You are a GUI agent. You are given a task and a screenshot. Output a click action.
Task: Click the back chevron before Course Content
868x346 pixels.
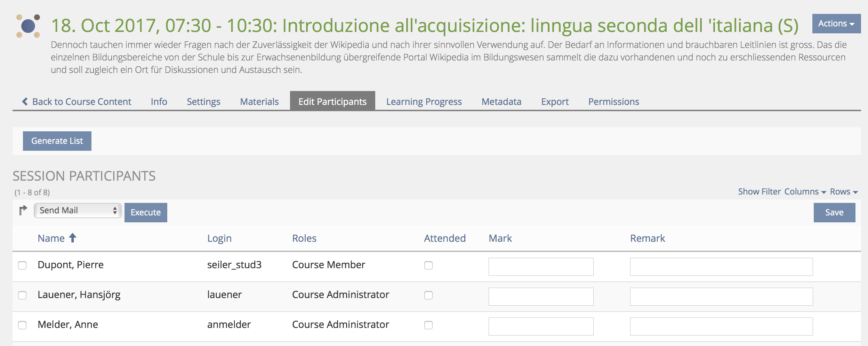25,101
